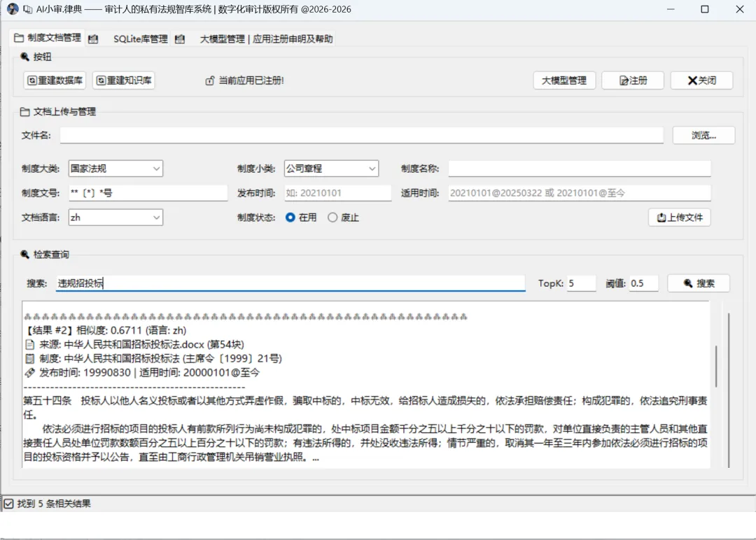Open the 制度小类 dropdown showing 公司章程
Viewport: 756px width, 540px height.
(331, 169)
